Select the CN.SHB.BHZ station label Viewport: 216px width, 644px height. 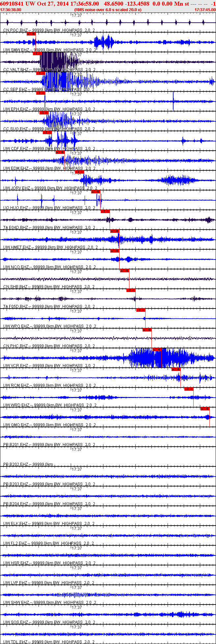pos(15,287)
